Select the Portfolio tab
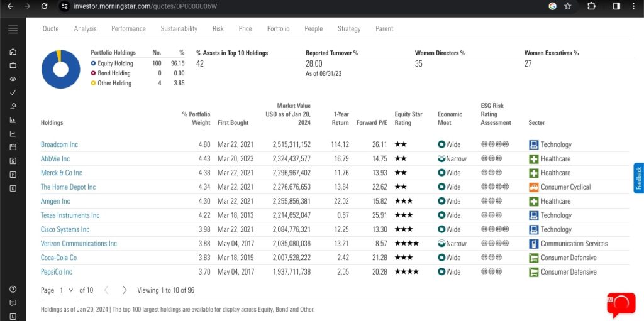This screenshot has width=644, height=321. point(278,29)
